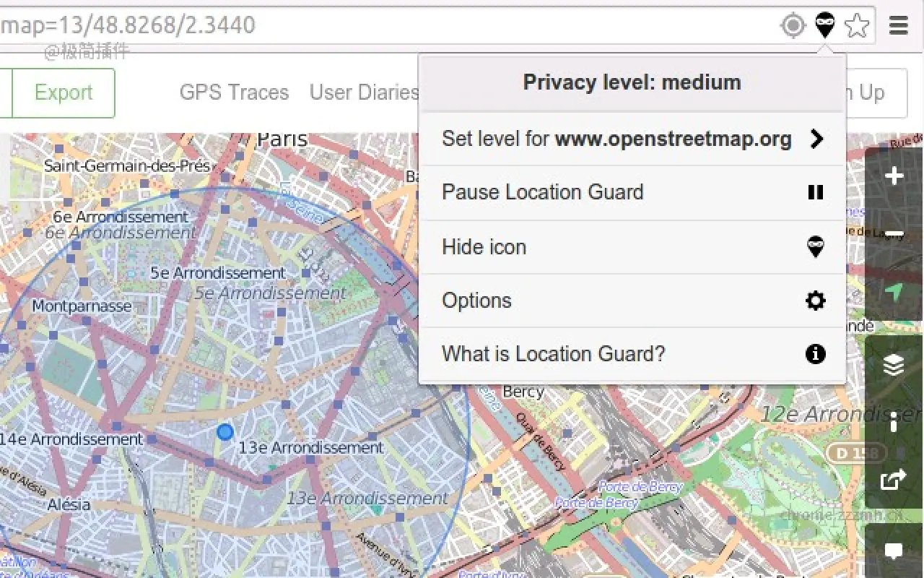Image resolution: width=924 pixels, height=578 pixels.
Task: Open the User Diaries tab
Action: pos(364,92)
